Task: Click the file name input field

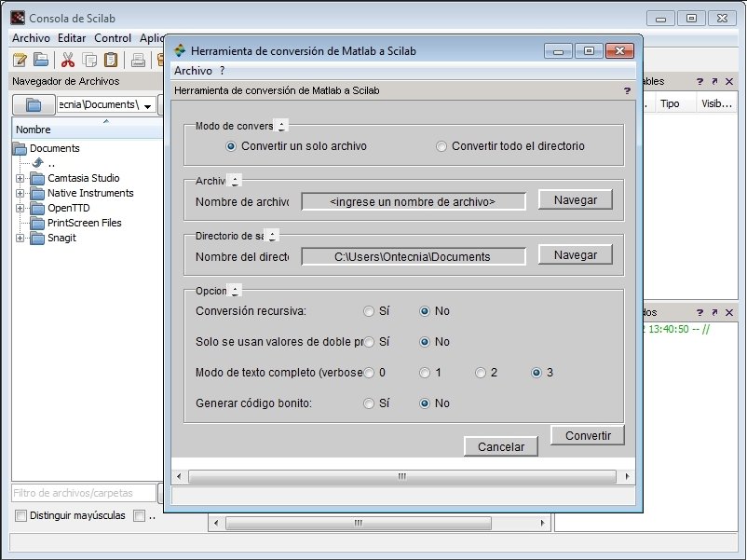Action: (x=414, y=201)
